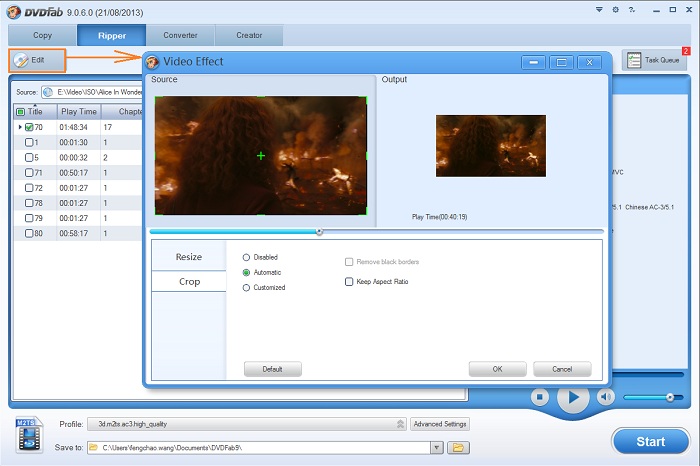
Task: Expand the Profile selector chevron
Action: [x=400, y=424]
